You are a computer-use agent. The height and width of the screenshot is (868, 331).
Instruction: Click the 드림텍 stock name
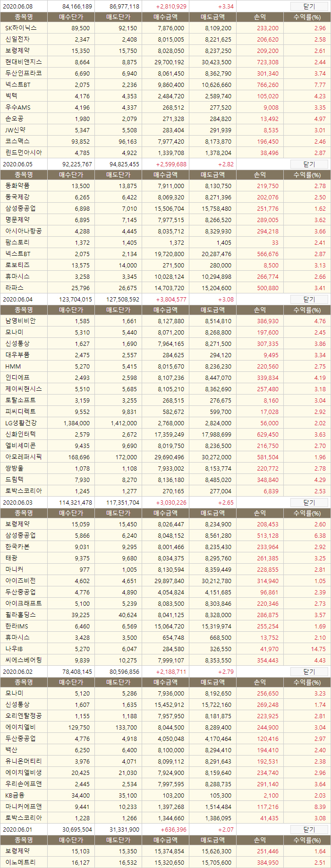pyautogui.click(x=14, y=480)
